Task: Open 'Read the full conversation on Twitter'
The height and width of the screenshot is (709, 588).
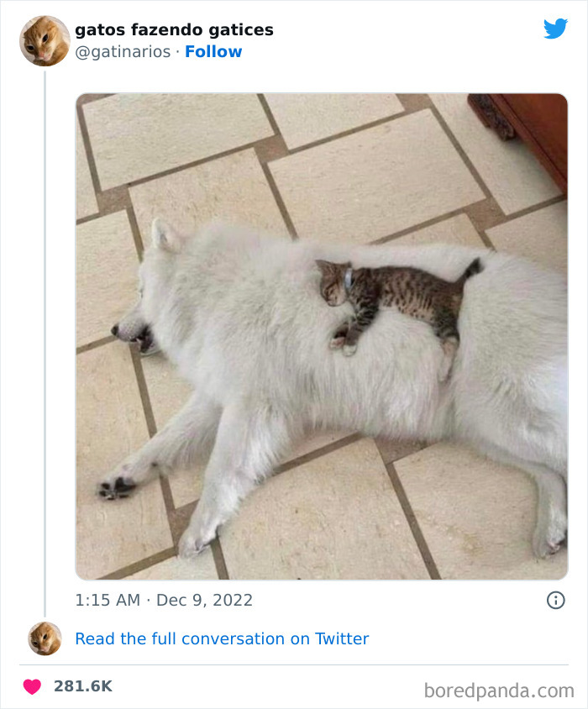Action: point(222,639)
